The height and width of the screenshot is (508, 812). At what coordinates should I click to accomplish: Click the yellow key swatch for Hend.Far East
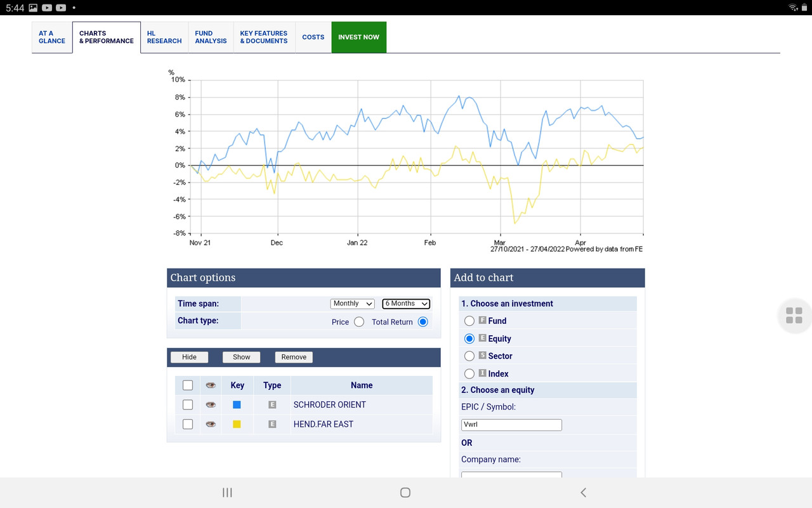click(237, 424)
